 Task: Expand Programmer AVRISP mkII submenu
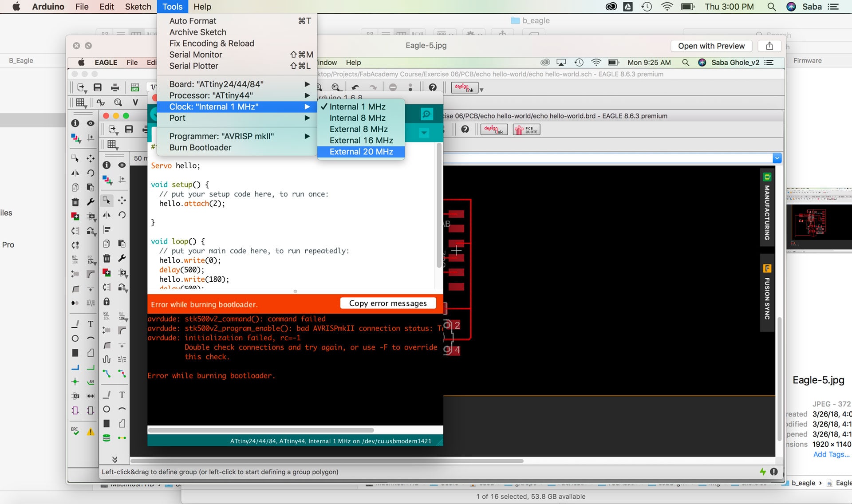[237, 136]
